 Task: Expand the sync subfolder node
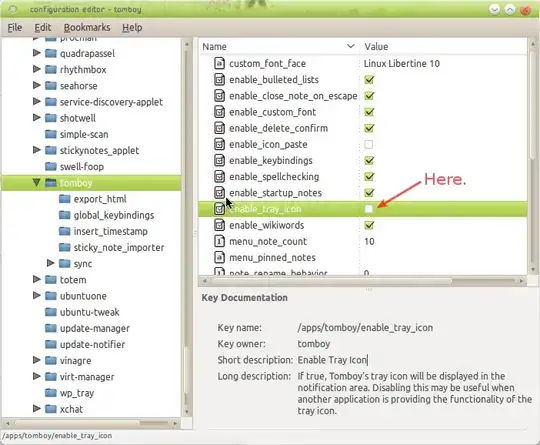coord(50,263)
